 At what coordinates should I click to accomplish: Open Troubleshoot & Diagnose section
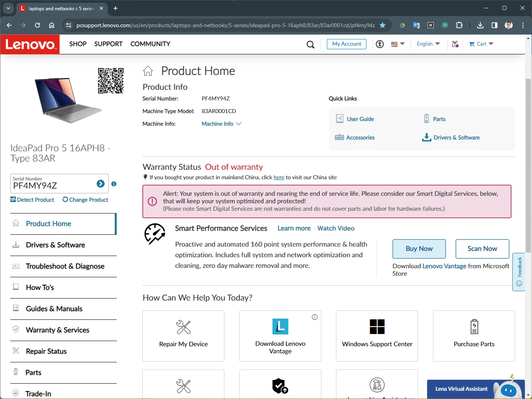pyautogui.click(x=63, y=266)
